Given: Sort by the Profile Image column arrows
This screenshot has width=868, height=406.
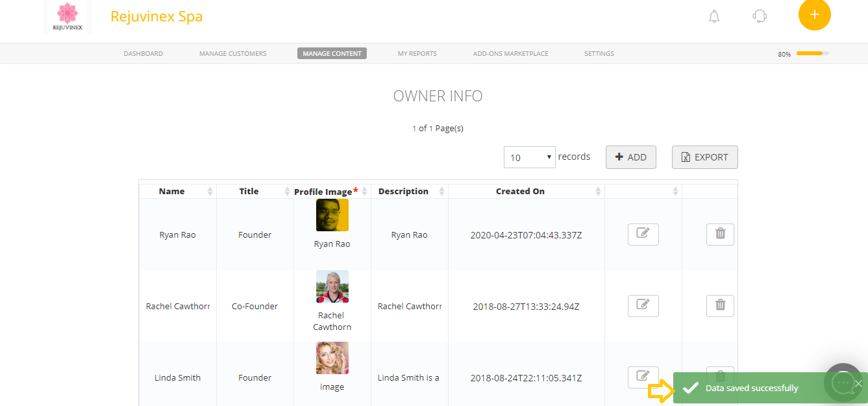Looking at the screenshot, I should coord(364,192).
